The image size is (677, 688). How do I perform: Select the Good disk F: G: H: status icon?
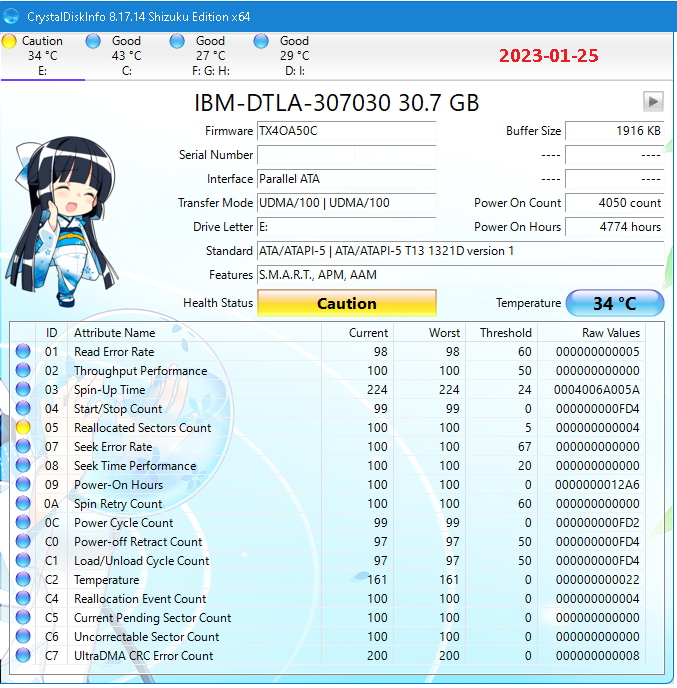pyautogui.click(x=177, y=41)
